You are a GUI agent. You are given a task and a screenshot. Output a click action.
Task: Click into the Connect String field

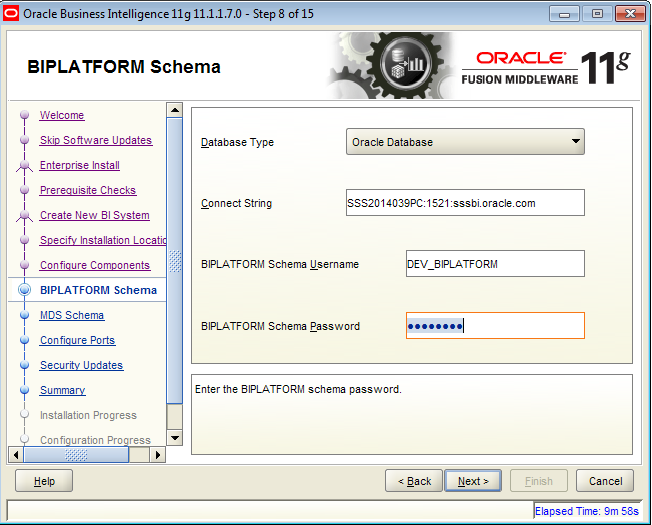465,203
